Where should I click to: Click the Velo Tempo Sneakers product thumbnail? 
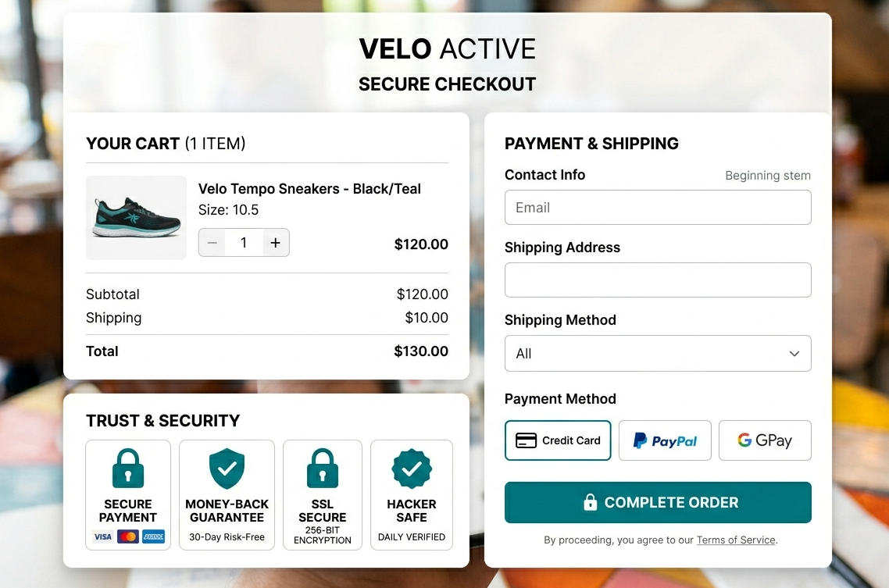137,218
